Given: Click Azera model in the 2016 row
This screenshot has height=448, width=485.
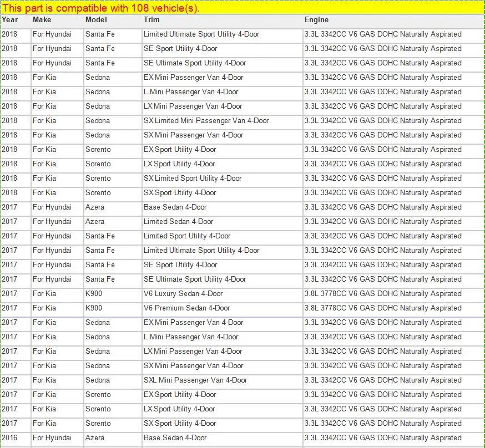Looking at the screenshot, I should click(x=95, y=438).
